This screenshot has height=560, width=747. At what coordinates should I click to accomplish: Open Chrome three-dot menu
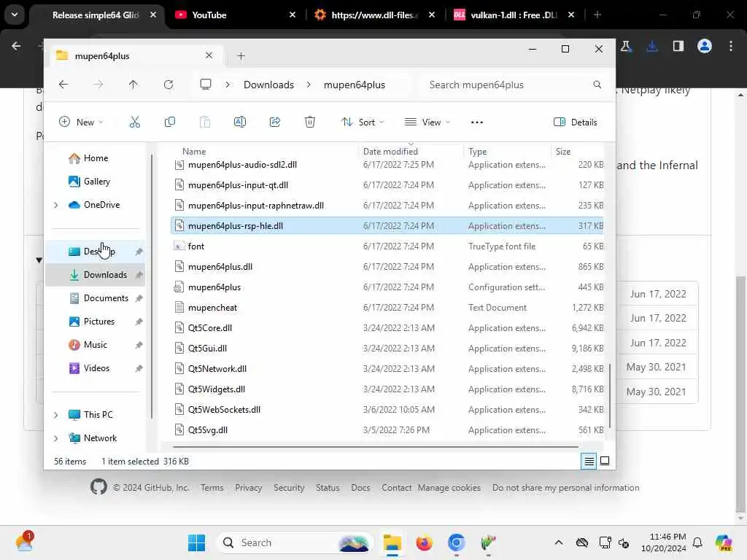pyautogui.click(x=731, y=46)
